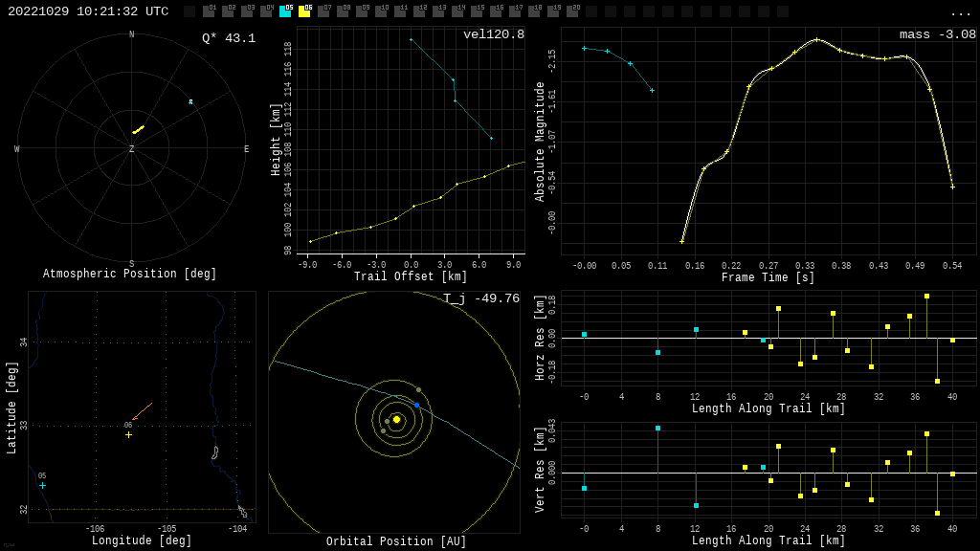Click the Horz Res [km] axis label
Image resolution: width=980 pixels, height=551 pixels.
(540, 338)
